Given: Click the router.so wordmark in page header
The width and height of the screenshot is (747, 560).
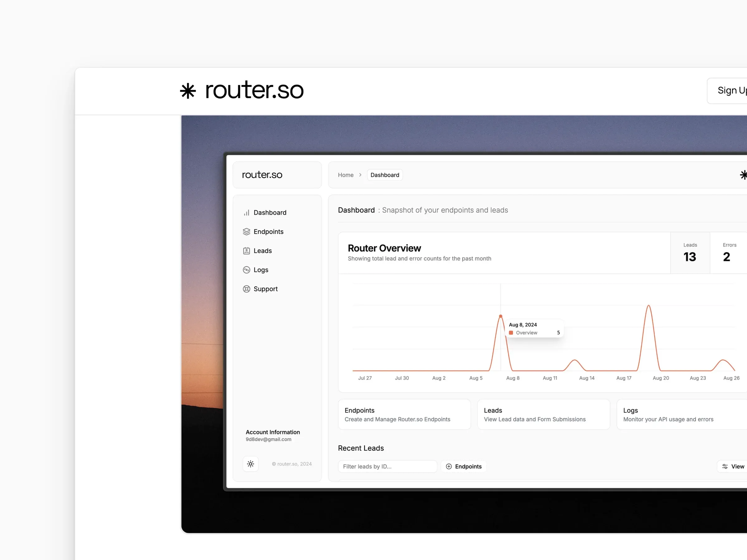Looking at the screenshot, I should click(254, 91).
